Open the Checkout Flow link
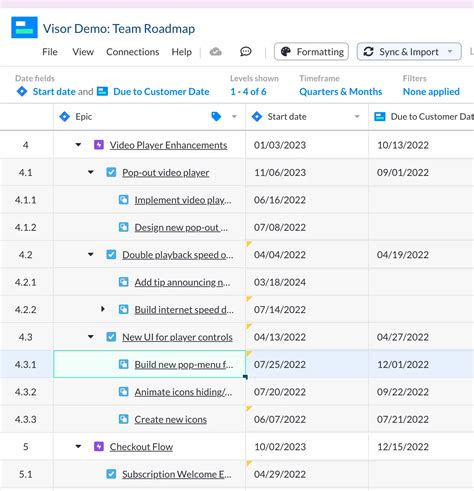 141,447
